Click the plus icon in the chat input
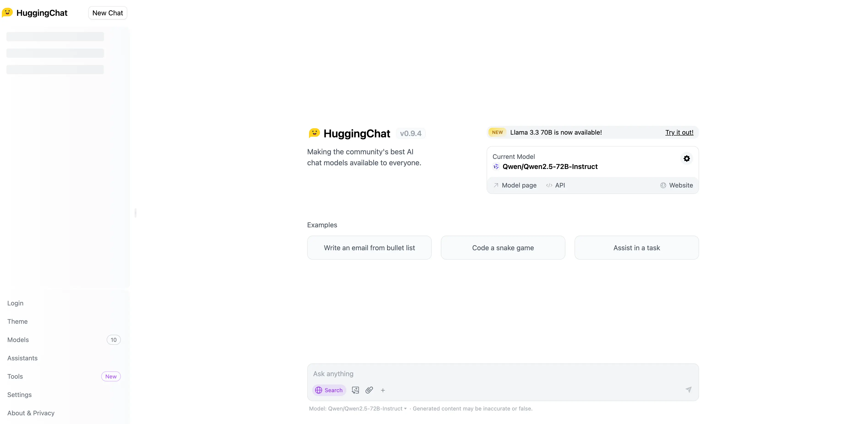The width and height of the screenshot is (868, 424). 383,390
